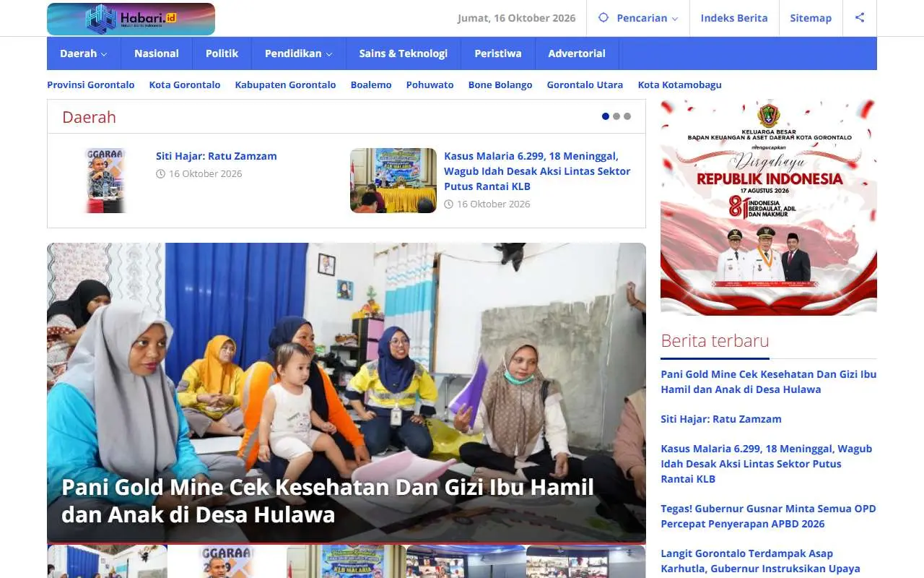924x578 pixels.
Task: Open the share icon in header
Action: pos(860,18)
